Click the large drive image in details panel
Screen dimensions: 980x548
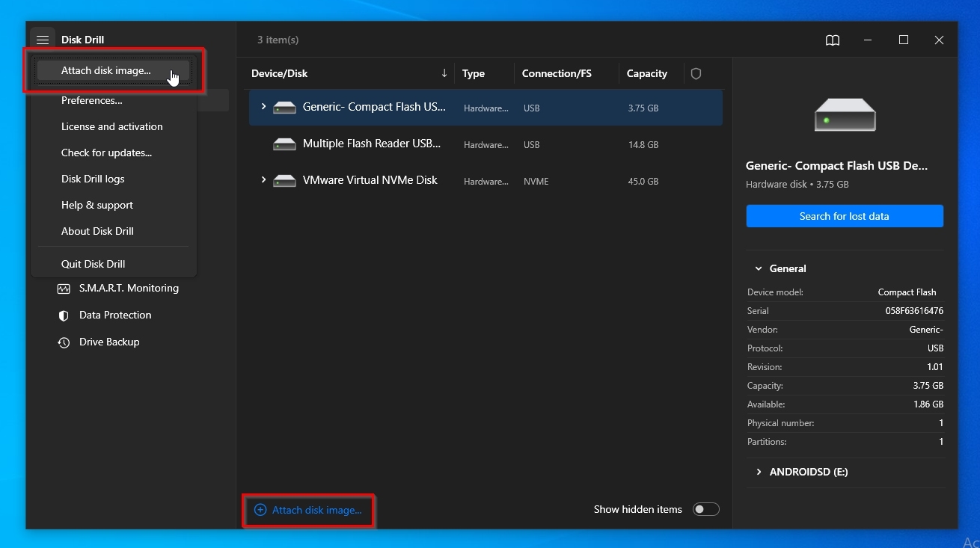pyautogui.click(x=845, y=114)
